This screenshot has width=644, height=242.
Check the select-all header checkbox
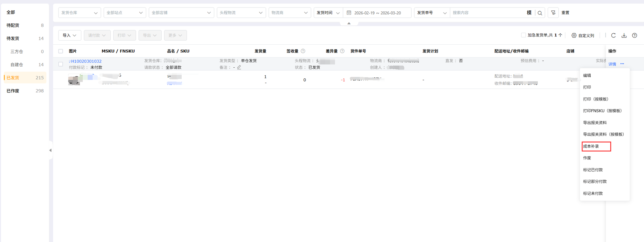click(61, 51)
